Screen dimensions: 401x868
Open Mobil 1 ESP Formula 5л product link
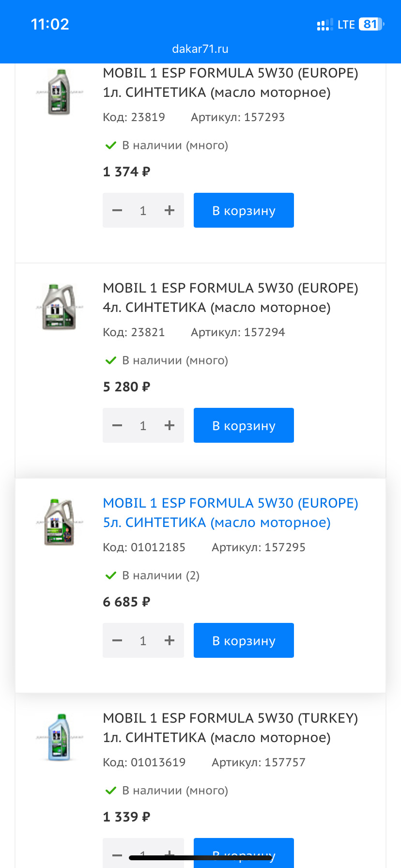click(x=230, y=512)
